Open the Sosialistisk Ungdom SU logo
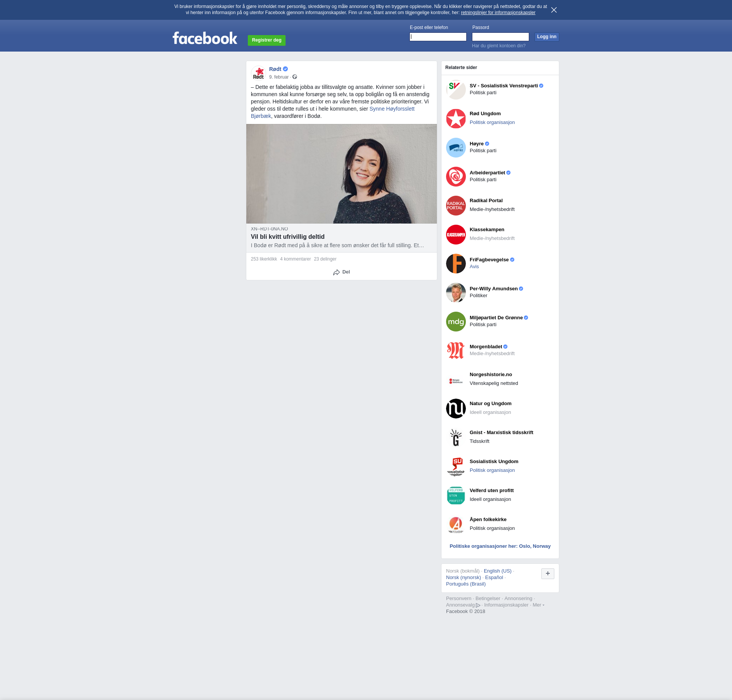Screen dimensions: 732x700 point(456,467)
